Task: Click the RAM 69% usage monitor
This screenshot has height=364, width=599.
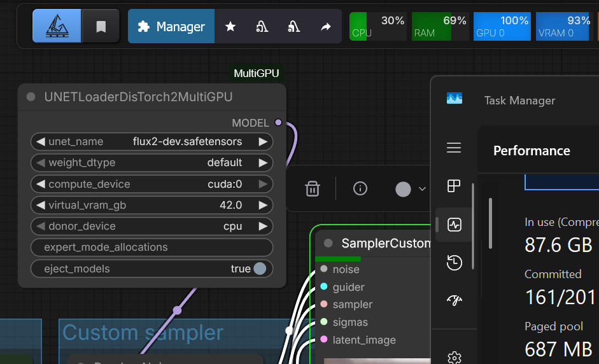Action: pos(440,26)
